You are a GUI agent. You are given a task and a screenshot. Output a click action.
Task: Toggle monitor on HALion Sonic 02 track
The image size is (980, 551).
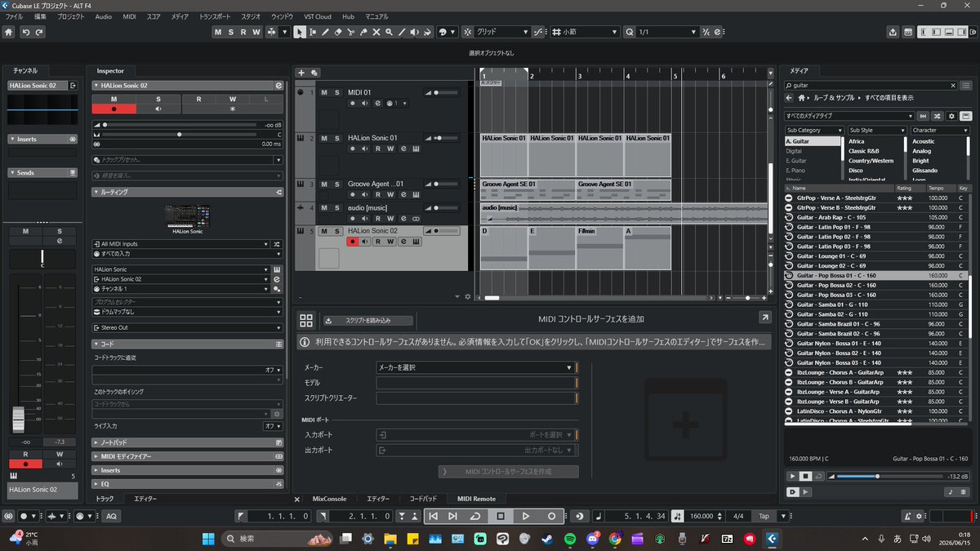coord(365,242)
